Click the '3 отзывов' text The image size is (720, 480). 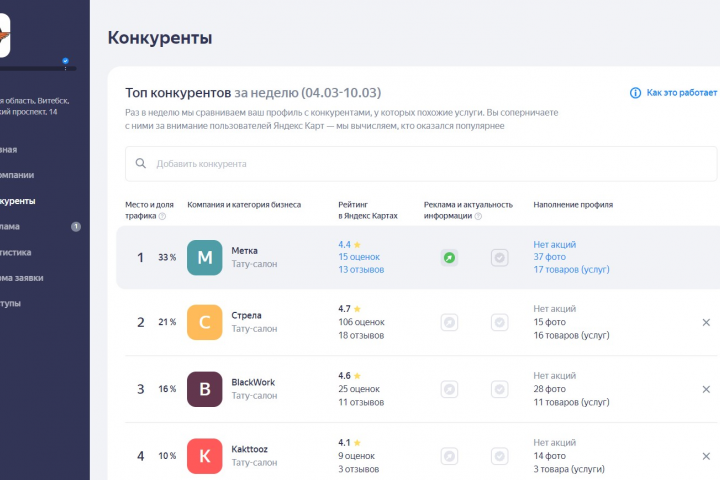[x=359, y=470]
